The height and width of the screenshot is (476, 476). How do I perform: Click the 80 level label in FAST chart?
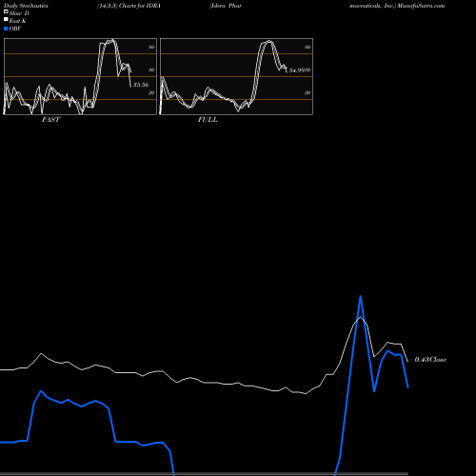click(151, 47)
